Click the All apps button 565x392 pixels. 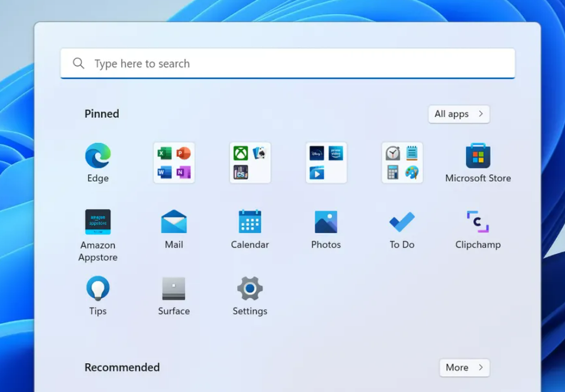(458, 114)
